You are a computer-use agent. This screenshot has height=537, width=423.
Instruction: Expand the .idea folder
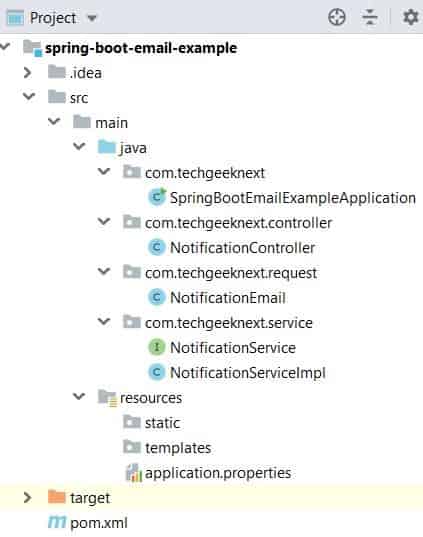point(27,73)
